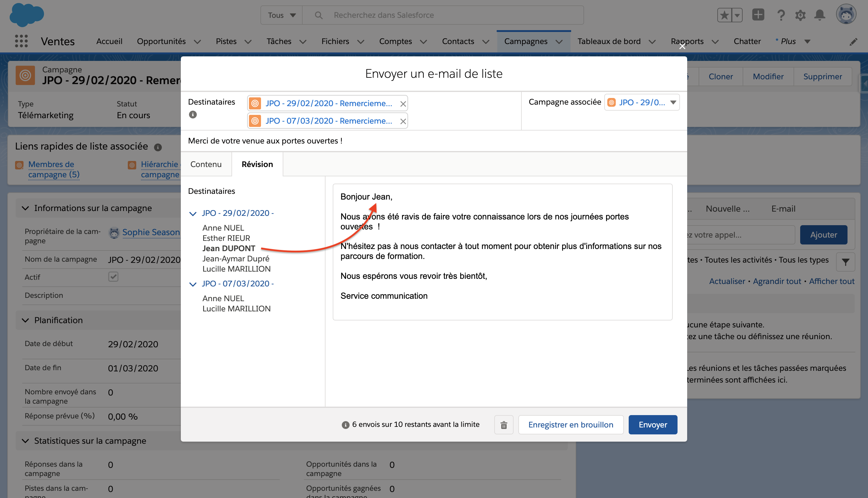
Task: Click the global create plus icon
Action: [758, 15]
